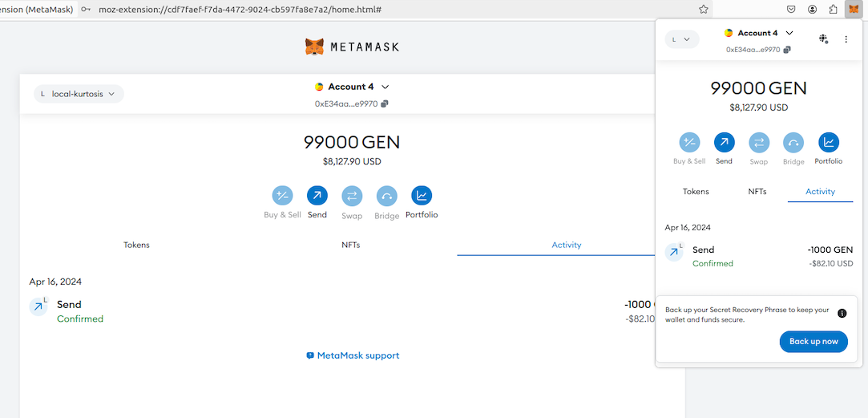Click 0xE34aa...e9970 address on main page
This screenshot has width=868, height=418.
pos(346,103)
